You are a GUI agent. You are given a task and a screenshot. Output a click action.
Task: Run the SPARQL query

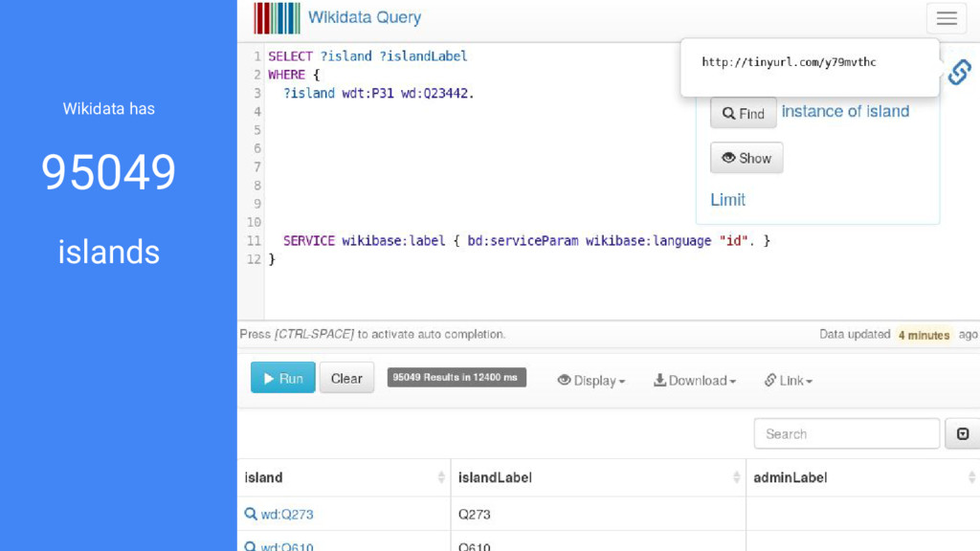[x=283, y=378]
